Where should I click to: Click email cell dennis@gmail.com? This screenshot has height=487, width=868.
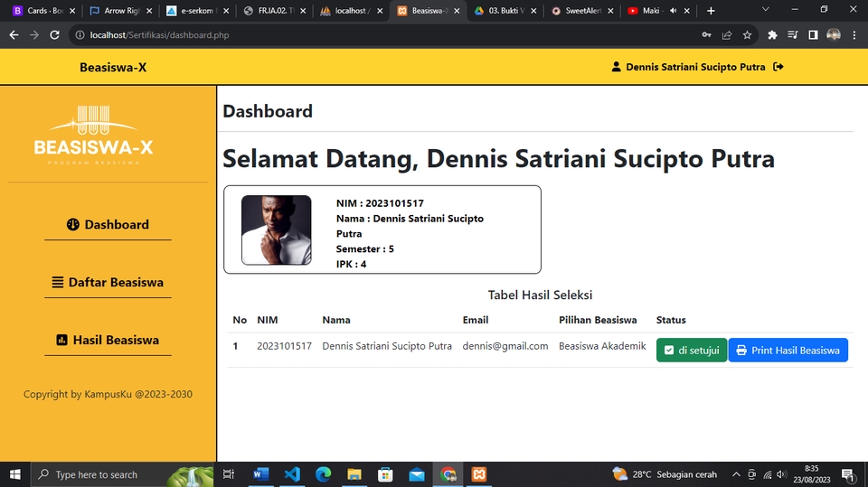[x=505, y=346]
